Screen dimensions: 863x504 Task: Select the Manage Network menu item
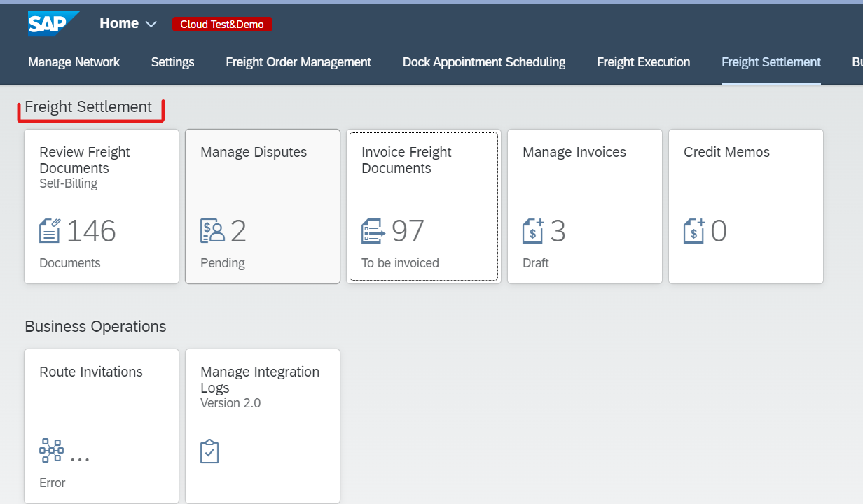[x=74, y=62]
